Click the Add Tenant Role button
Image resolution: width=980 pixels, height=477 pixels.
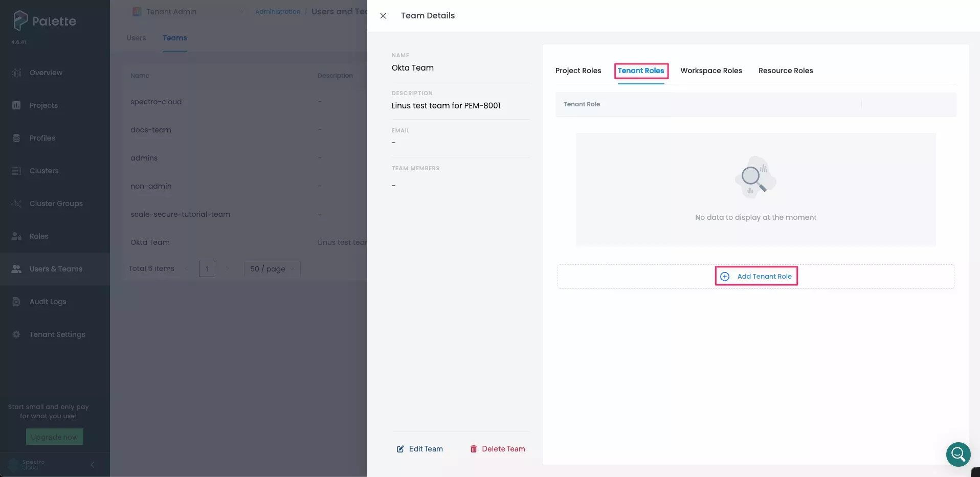(756, 277)
